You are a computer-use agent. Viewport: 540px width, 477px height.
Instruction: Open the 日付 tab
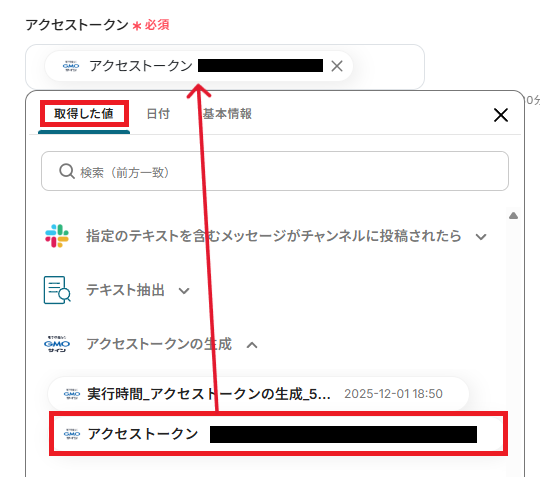(x=158, y=114)
